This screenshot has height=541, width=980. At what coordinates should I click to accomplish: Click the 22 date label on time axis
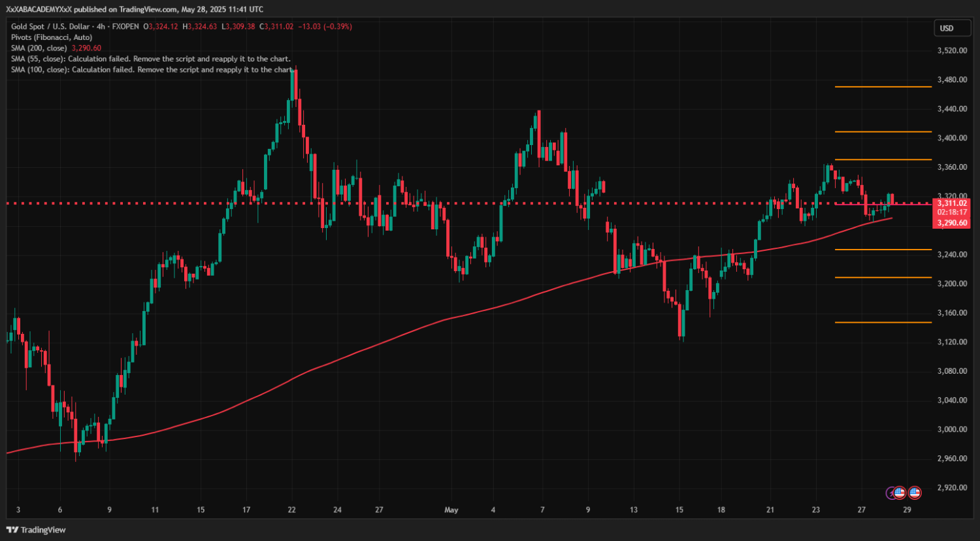pos(291,510)
